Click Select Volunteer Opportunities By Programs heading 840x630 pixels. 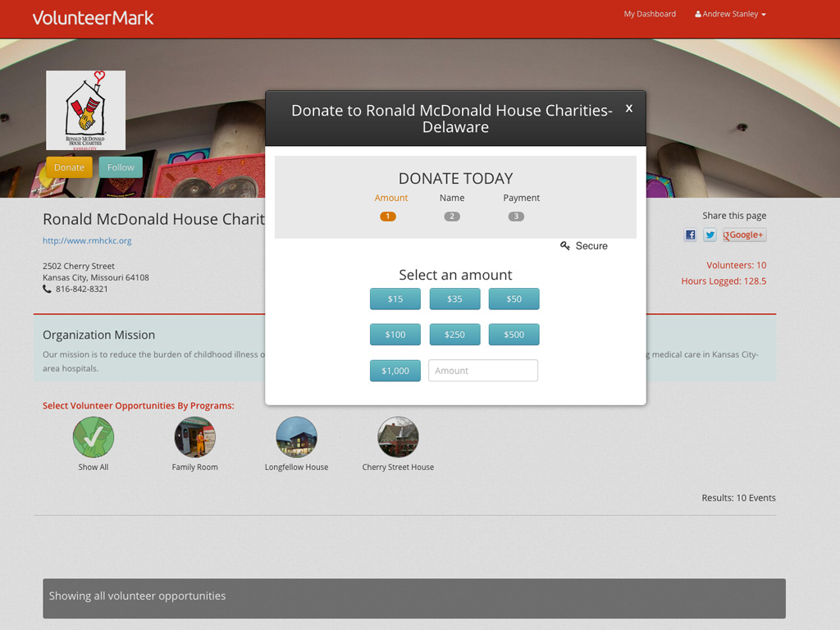click(138, 405)
